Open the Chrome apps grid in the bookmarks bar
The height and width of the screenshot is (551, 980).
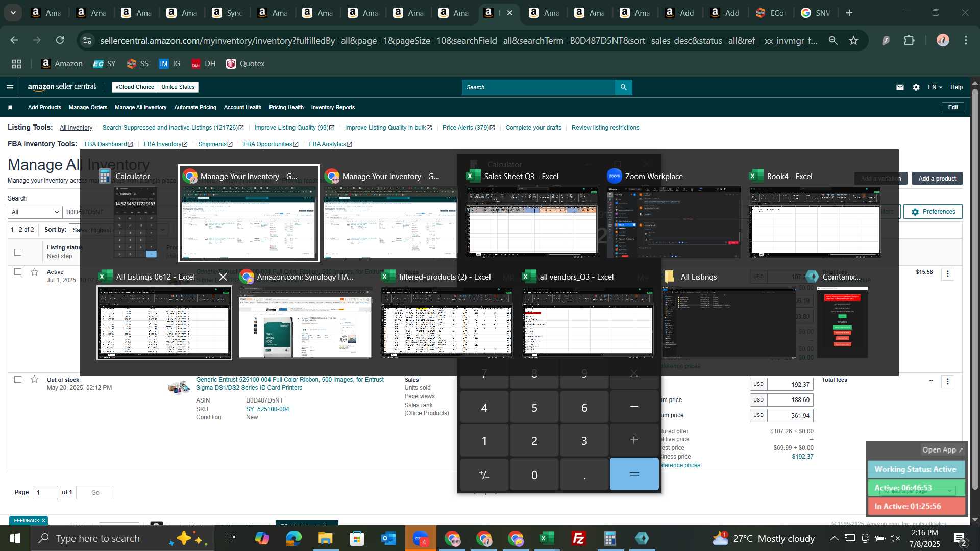point(16,64)
